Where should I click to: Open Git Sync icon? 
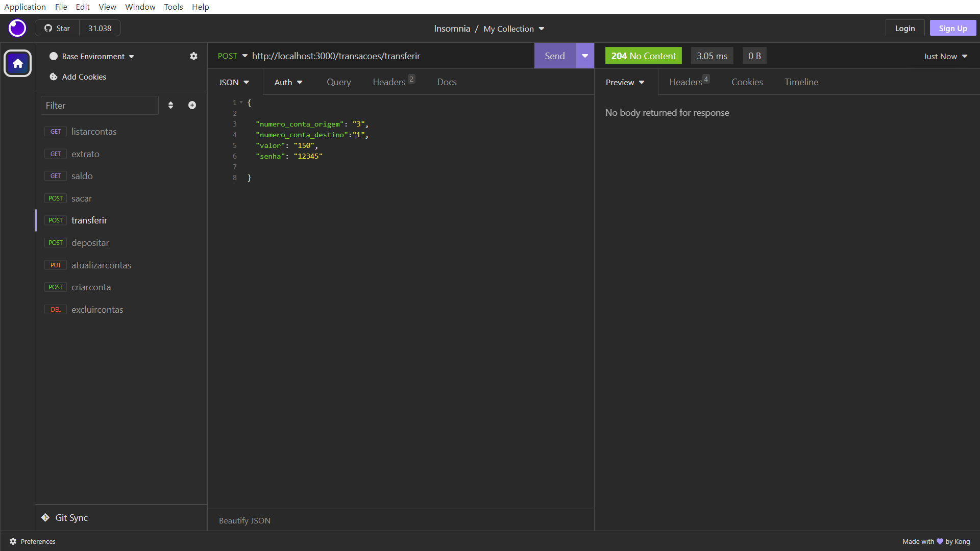45,517
